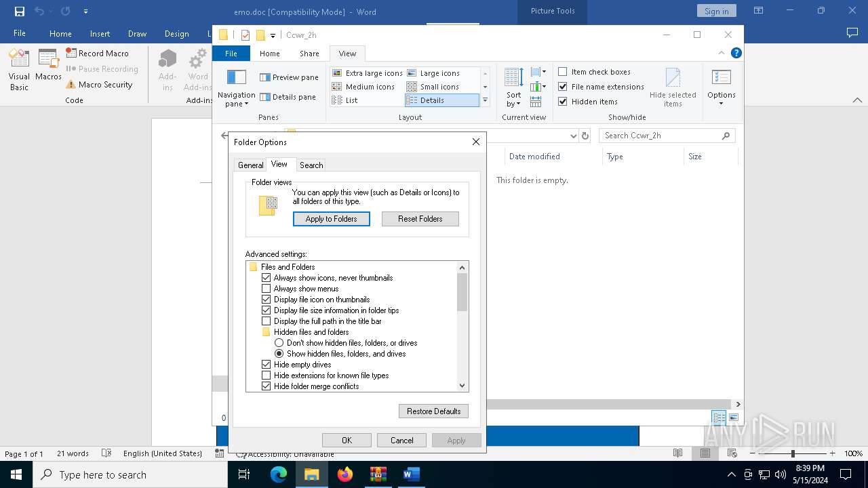Toggle File name extensions checkbox

coord(563,87)
